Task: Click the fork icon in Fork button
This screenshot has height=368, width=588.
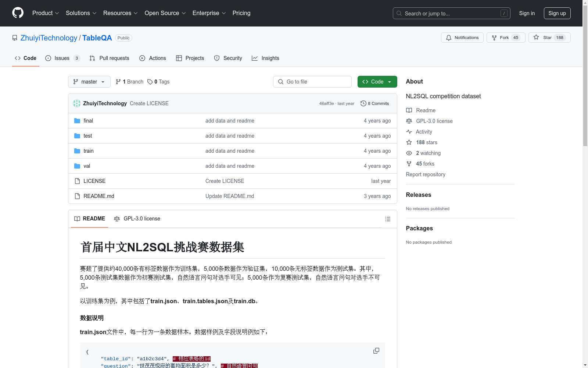Action: tap(494, 38)
